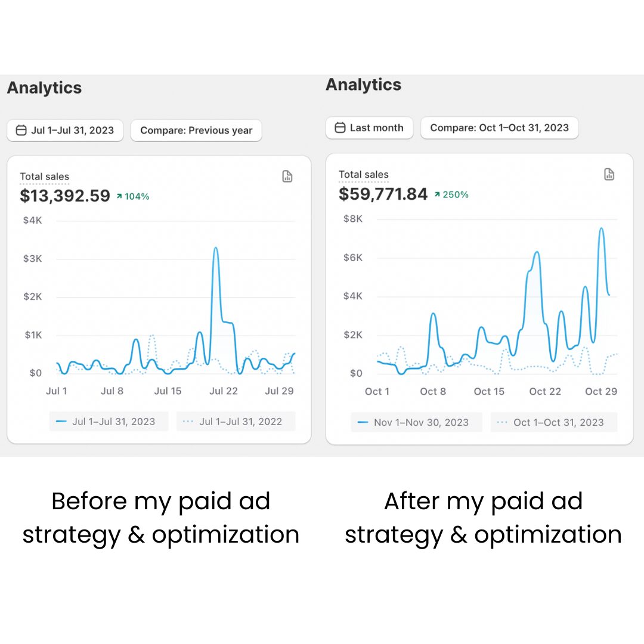Toggle the Oct 1–Oct 31, 2023 dotted legend series

coord(553,422)
